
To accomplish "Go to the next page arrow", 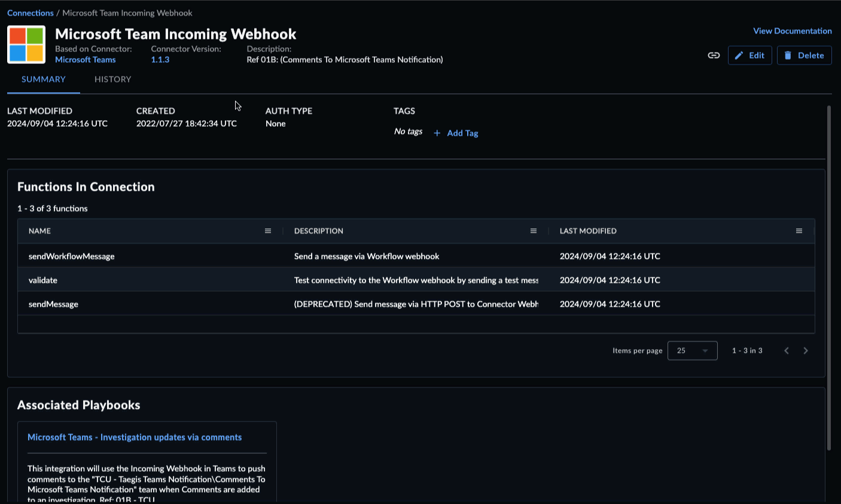I will 806,351.
